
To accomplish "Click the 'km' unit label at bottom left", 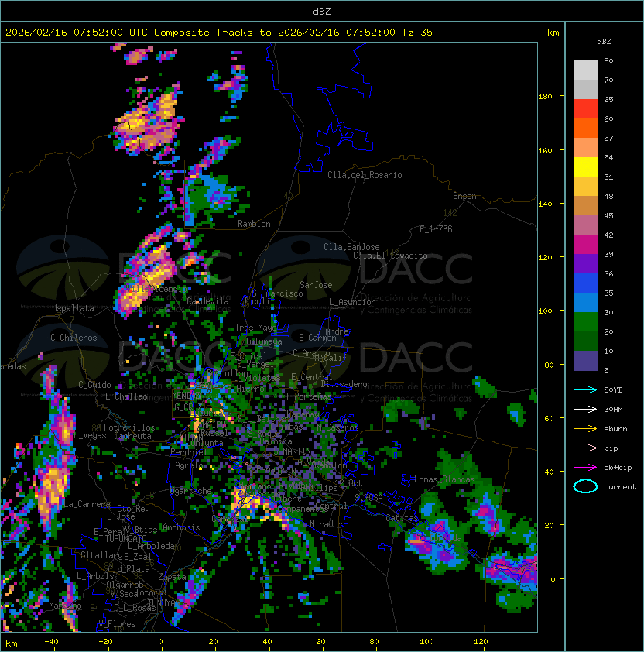I will point(12,643).
